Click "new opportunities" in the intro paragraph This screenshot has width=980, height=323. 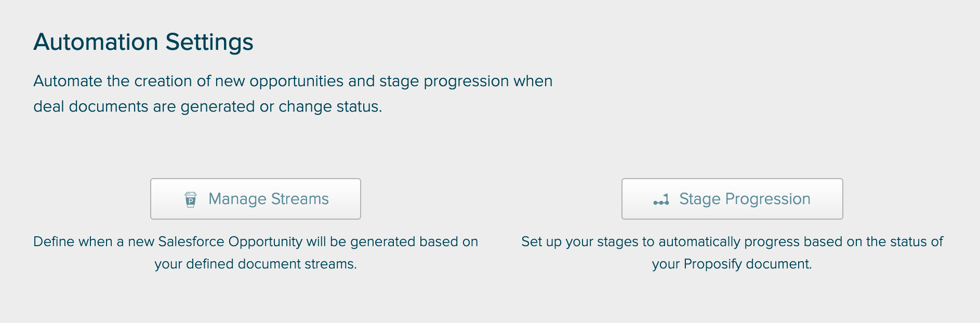[279, 81]
